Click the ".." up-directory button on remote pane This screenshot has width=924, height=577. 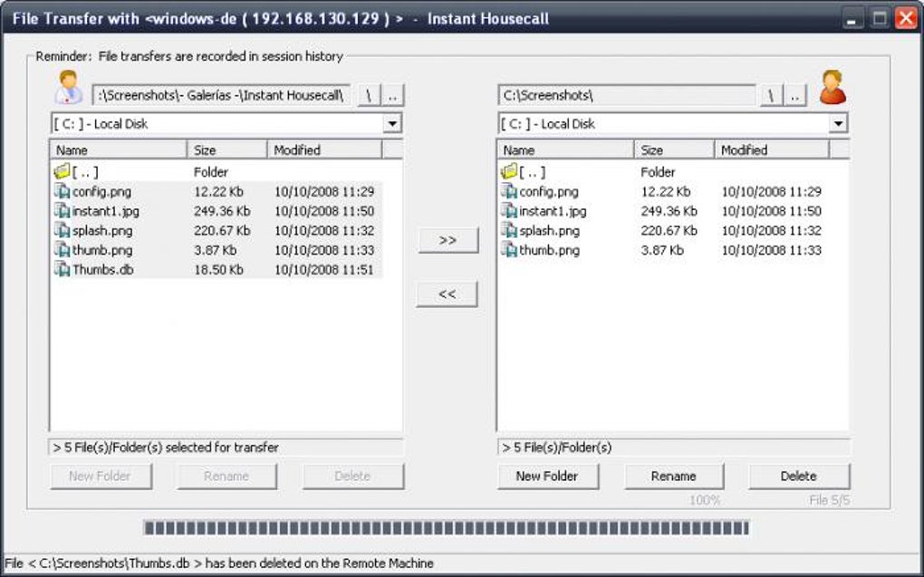tap(794, 93)
